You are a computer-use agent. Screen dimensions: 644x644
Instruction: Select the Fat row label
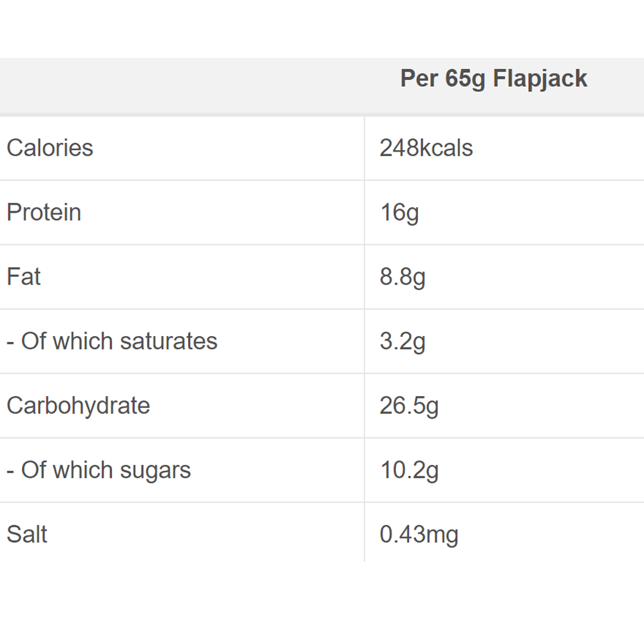click(x=24, y=277)
